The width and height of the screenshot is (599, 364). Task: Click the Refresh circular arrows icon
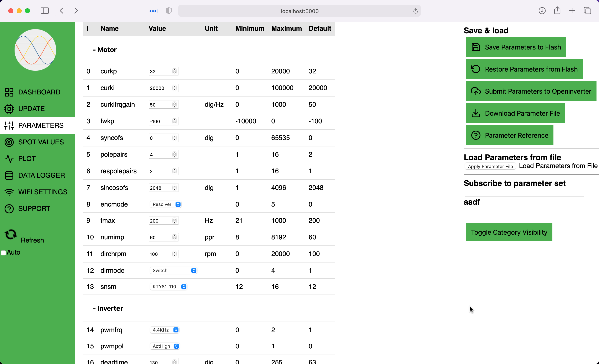pos(11,234)
